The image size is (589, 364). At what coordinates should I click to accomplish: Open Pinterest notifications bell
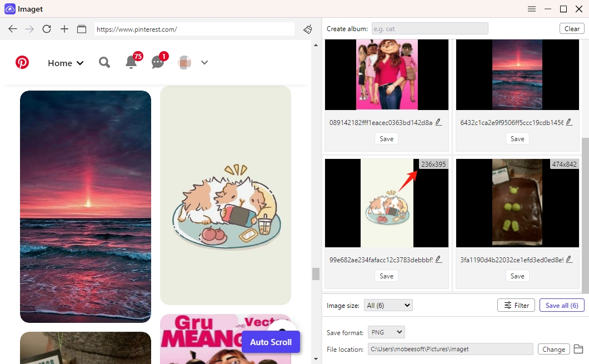[x=131, y=62]
